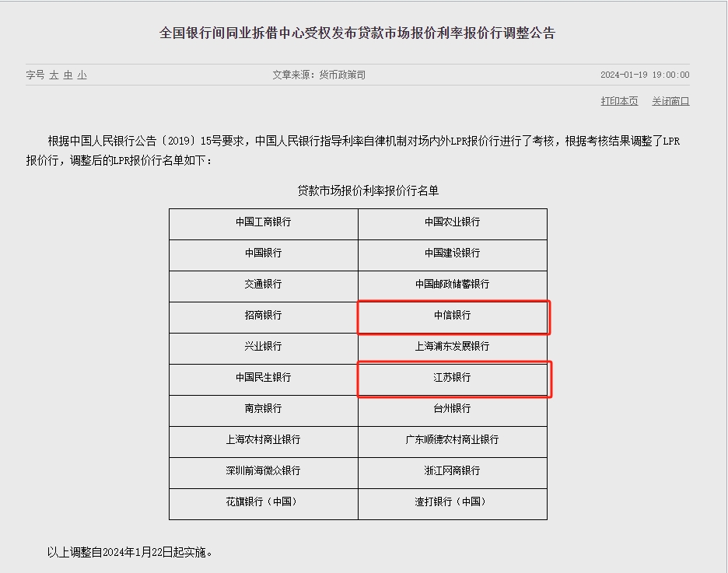Viewport: 728px width, 573px height.
Task: Click the 打印本页 print link
Action: [619, 101]
